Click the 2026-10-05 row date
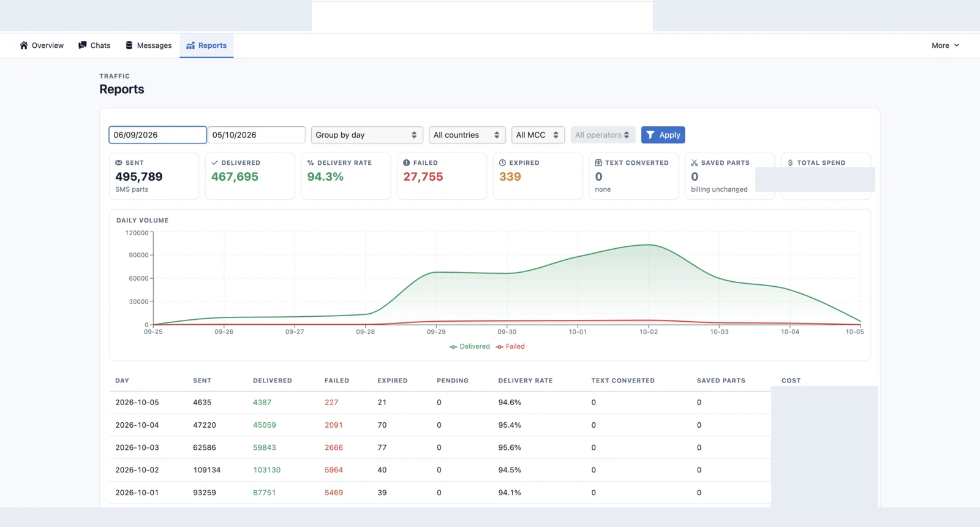This screenshot has height=527, width=980. pyautogui.click(x=137, y=403)
